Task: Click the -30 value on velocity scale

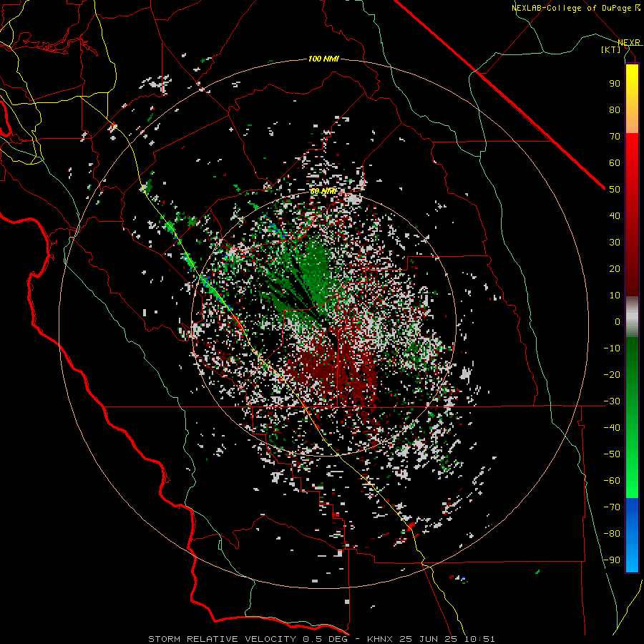Action: coord(612,401)
